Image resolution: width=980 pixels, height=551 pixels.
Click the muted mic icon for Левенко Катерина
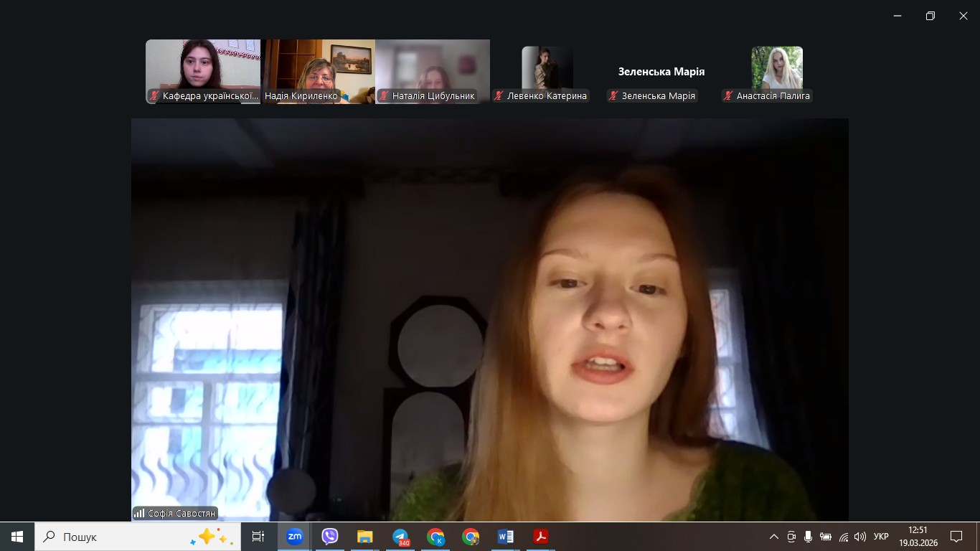point(499,96)
